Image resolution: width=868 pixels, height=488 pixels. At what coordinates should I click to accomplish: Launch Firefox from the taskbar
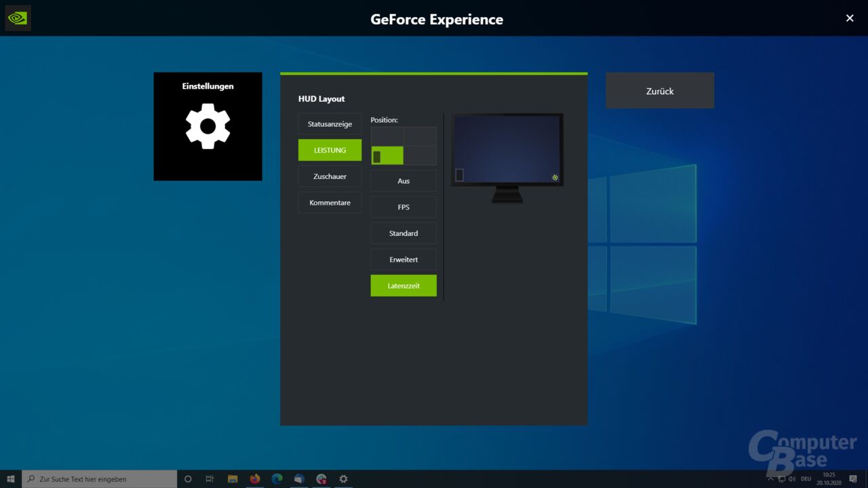(255, 479)
